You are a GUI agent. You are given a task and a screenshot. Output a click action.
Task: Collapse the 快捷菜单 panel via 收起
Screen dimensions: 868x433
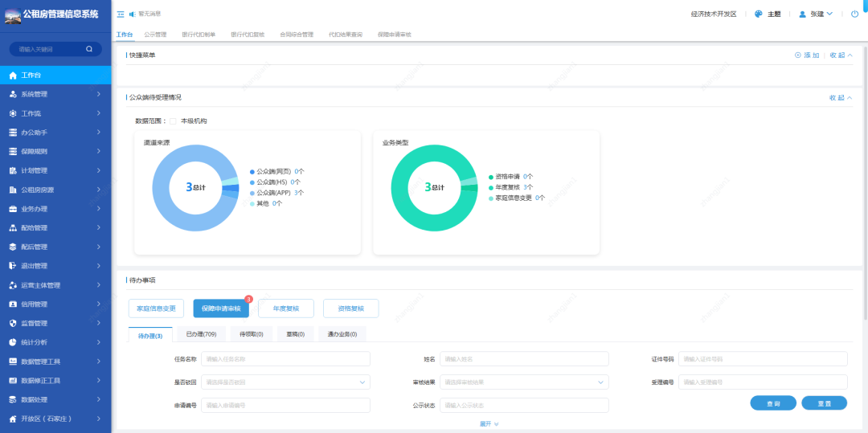coord(841,55)
